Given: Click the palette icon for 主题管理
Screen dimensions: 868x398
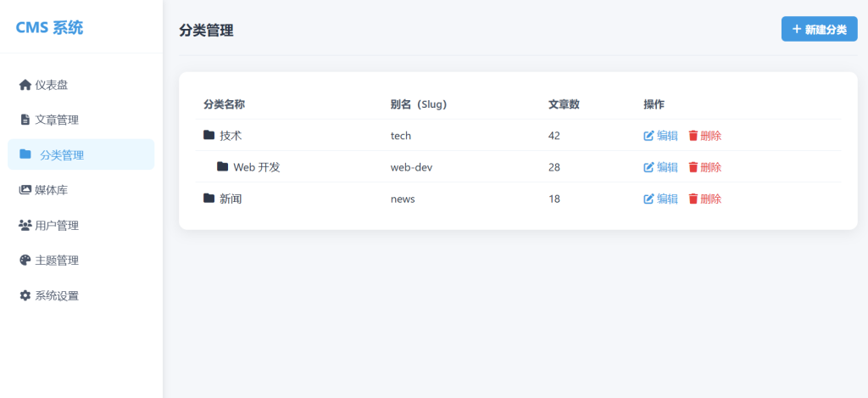Looking at the screenshot, I should (25, 261).
